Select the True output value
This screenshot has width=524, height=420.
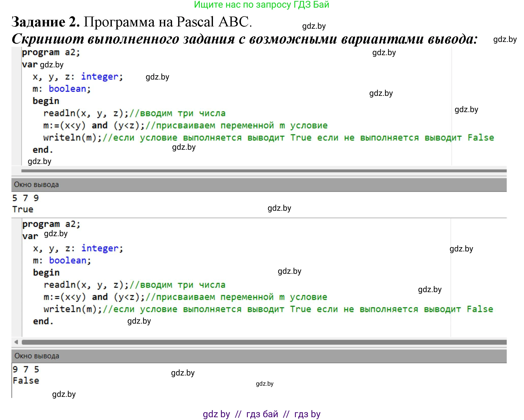point(22,209)
